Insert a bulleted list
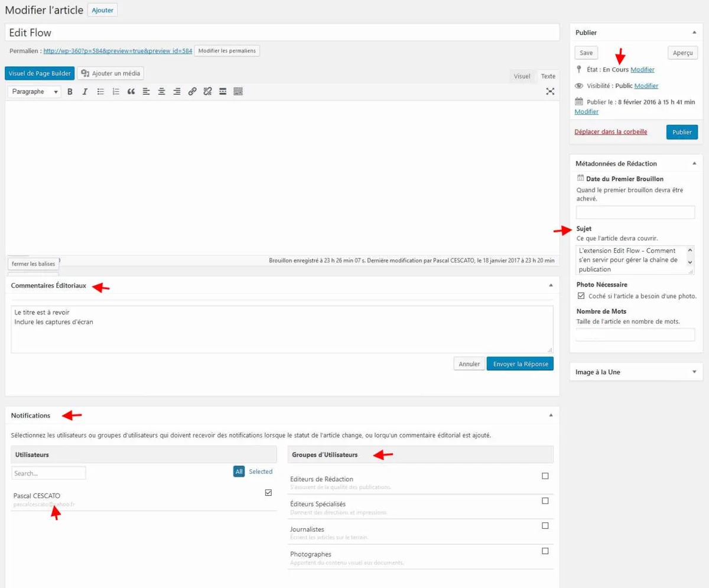The height and width of the screenshot is (588, 709). coord(100,92)
